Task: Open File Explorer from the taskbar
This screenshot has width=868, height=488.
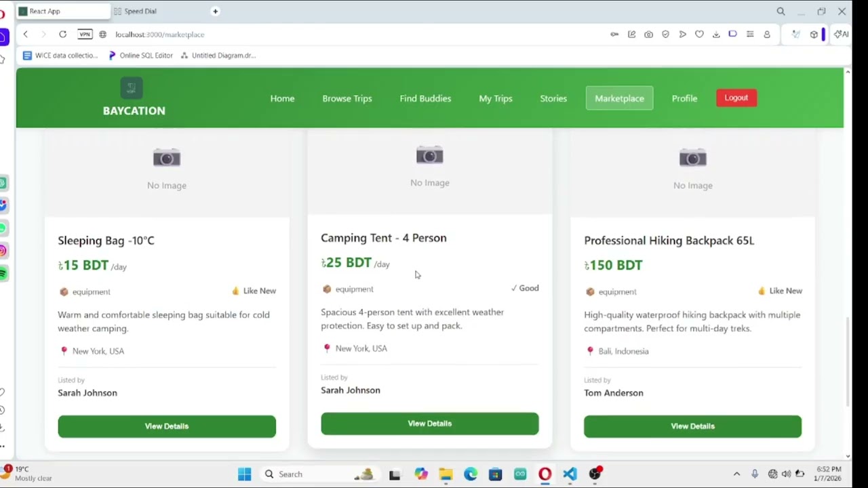Action: [446, 474]
